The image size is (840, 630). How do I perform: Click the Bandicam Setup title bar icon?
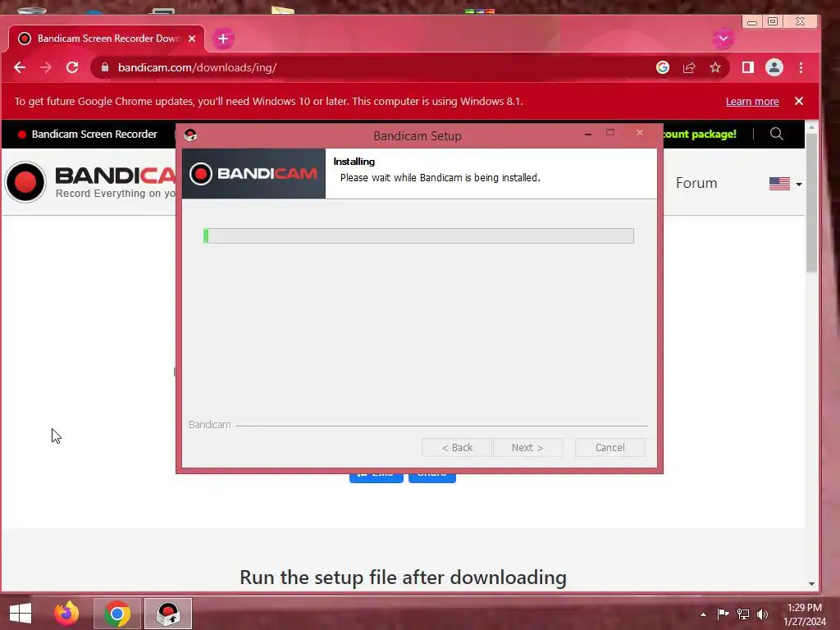tap(190, 135)
